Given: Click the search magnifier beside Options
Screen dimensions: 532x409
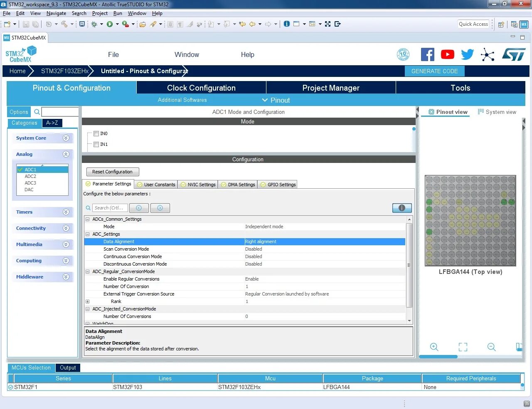Looking at the screenshot, I should point(37,112).
